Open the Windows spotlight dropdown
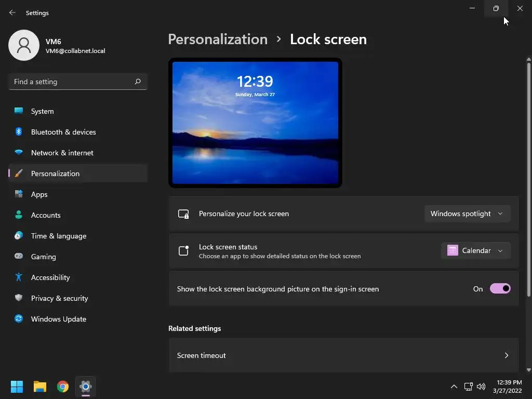Viewport: 532px width, 399px height. (x=467, y=214)
